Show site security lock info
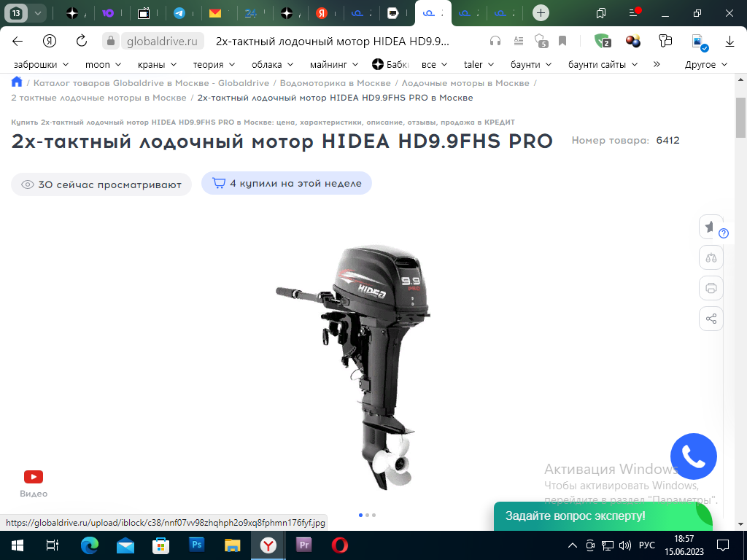747x560 pixels. (110, 41)
